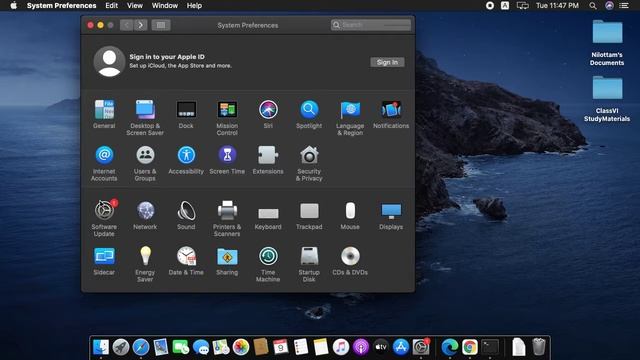Open Spotlight search in menu bar
This screenshot has height=360, width=640.
tap(593, 5)
